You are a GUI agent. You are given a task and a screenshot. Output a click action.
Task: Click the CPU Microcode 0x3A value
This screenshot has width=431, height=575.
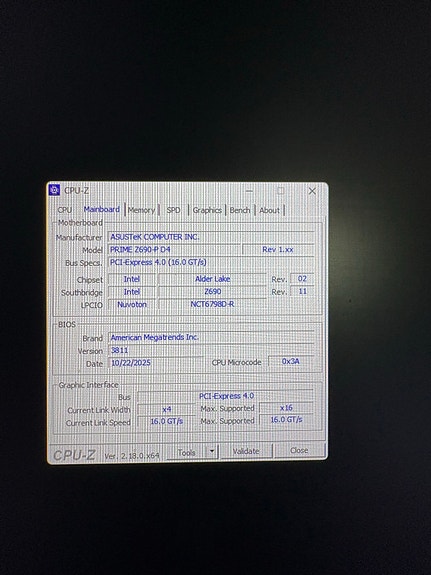click(x=291, y=361)
